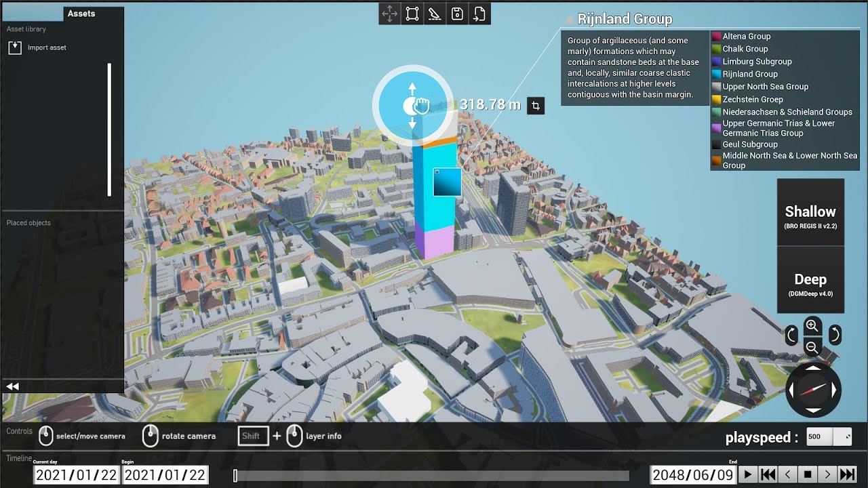The height and width of the screenshot is (488, 868).
Task: Pan camera up via compass arrow
Action: (813, 368)
